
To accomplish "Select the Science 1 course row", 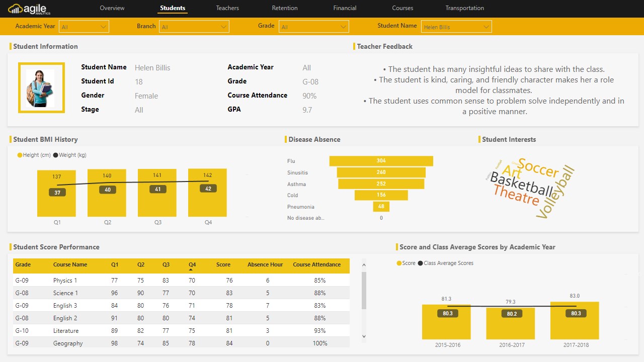I will tap(181, 293).
